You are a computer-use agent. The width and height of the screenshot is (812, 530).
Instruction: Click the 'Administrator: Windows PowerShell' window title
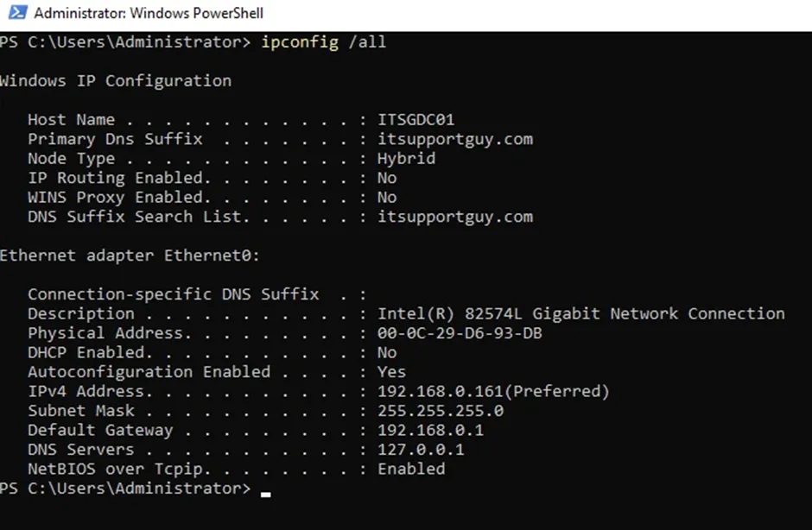point(149,14)
